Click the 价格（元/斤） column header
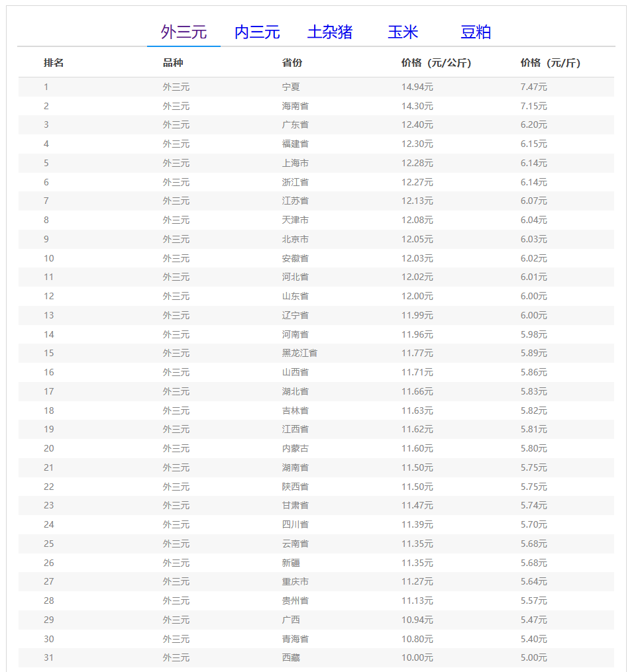 550,63
